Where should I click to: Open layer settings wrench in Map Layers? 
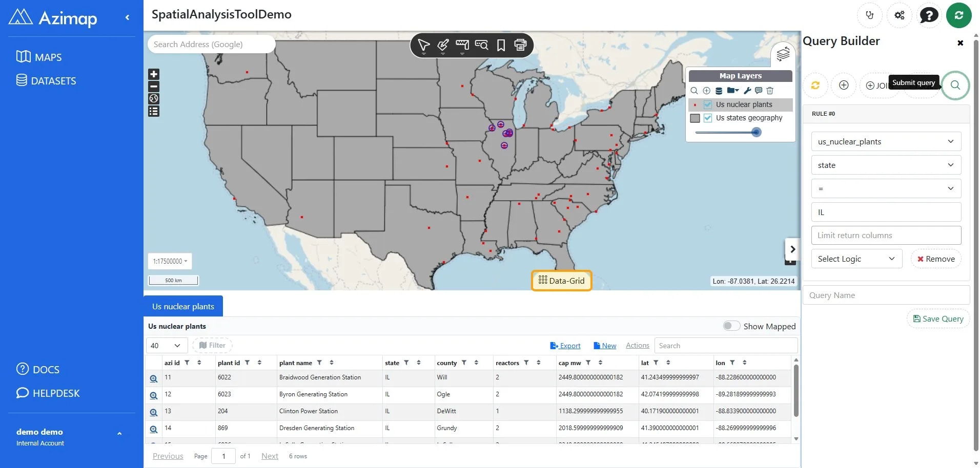pyautogui.click(x=747, y=91)
